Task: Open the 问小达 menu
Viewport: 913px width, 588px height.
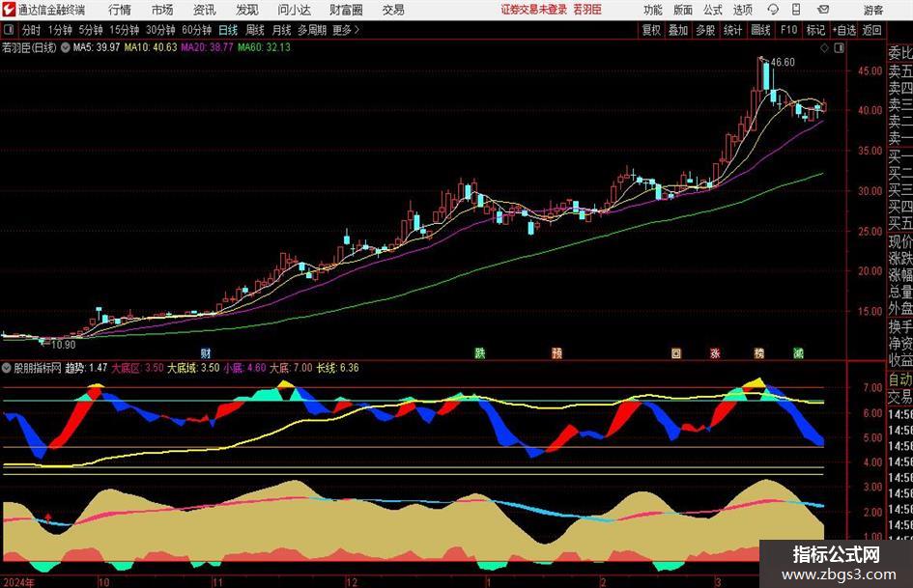Action: pyautogui.click(x=294, y=10)
